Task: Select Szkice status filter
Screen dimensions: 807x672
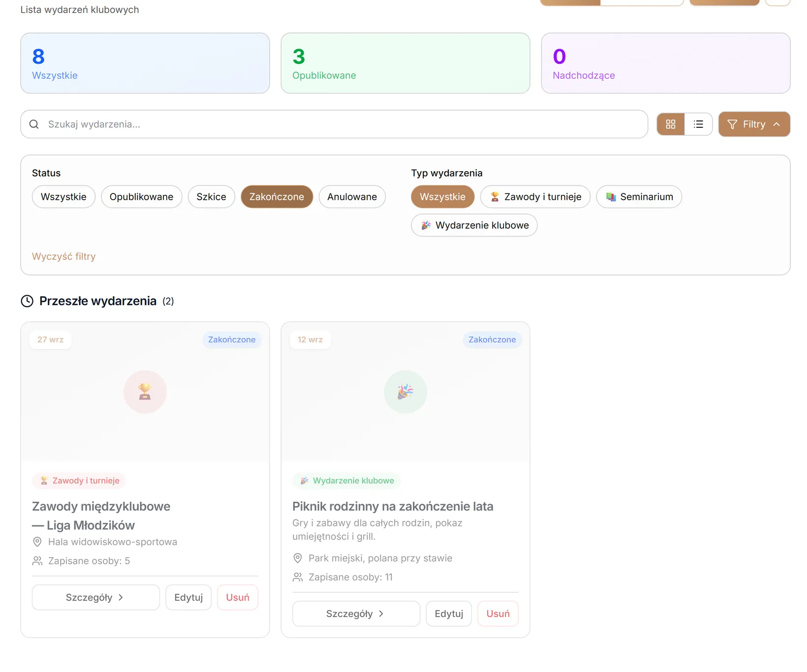Action: pyautogui.click(x=211, y=197)
